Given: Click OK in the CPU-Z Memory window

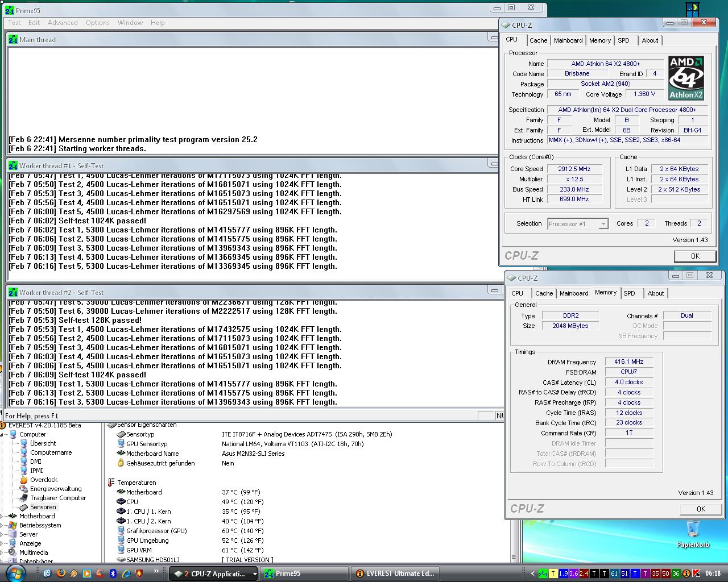Looking at the screenshot, I should (x=700, y=509).
